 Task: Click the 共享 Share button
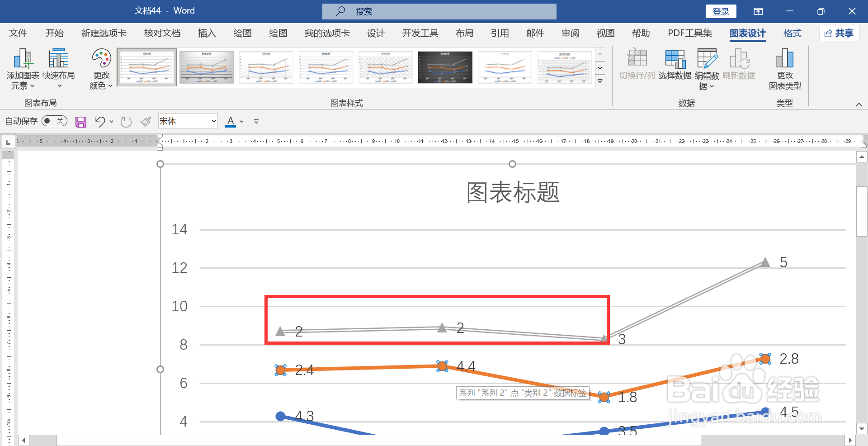pos(840,33)
